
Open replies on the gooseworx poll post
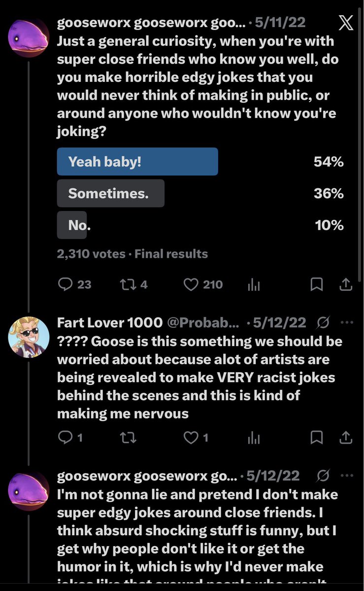point(74,284)
